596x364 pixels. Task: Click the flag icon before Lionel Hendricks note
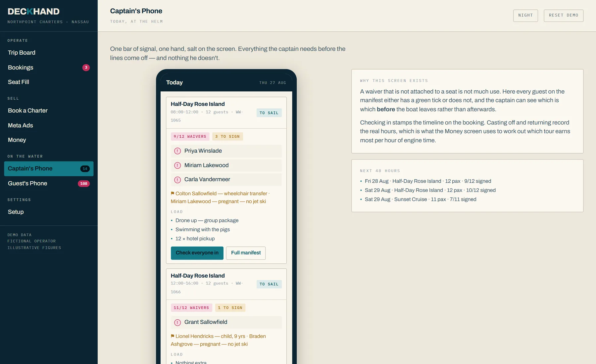coord(173,336)
